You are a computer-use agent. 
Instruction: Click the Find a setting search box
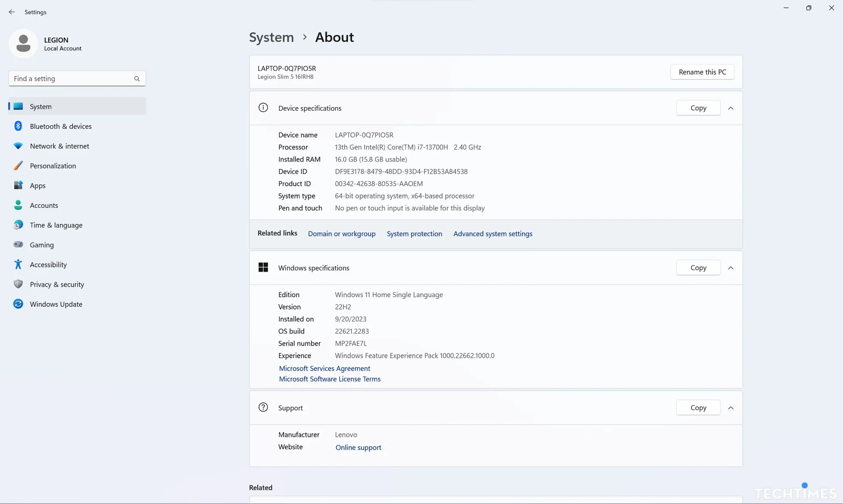tap(77, 79)
